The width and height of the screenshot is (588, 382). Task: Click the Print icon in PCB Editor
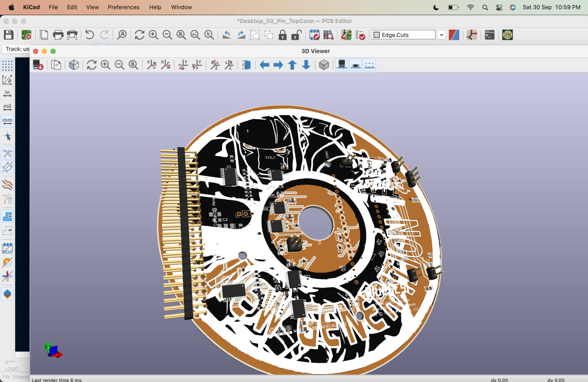pos(58,35)
